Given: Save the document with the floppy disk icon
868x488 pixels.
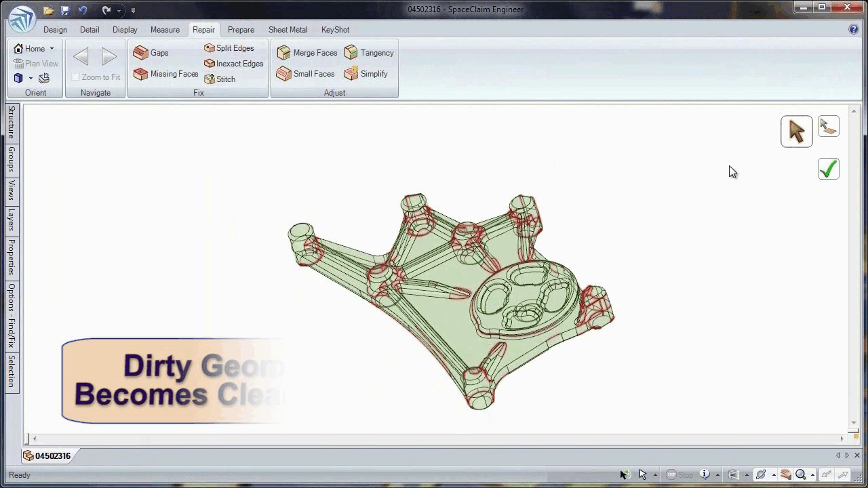Looking at the screenshot, I should 65,10.
